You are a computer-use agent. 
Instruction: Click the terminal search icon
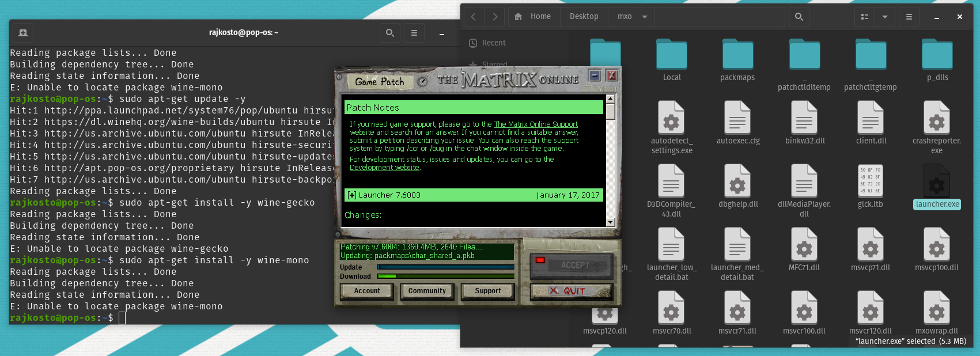(390, 33)
